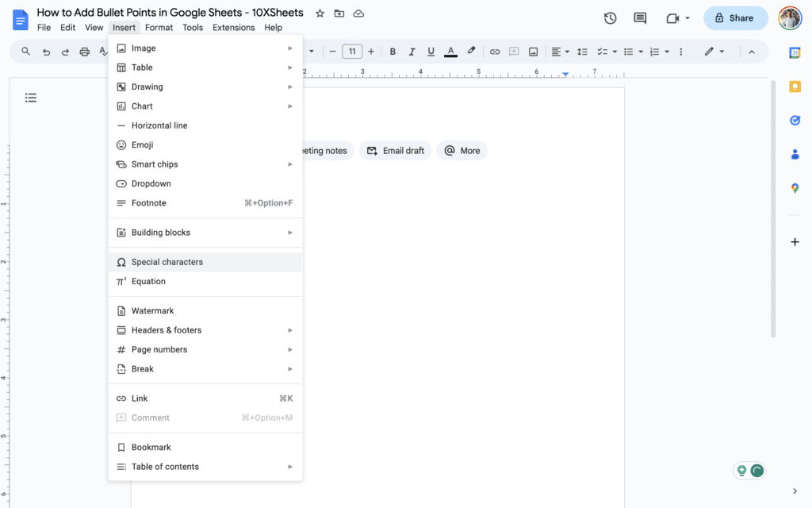
Task: Open version history
Action: [x=610, y=17]
